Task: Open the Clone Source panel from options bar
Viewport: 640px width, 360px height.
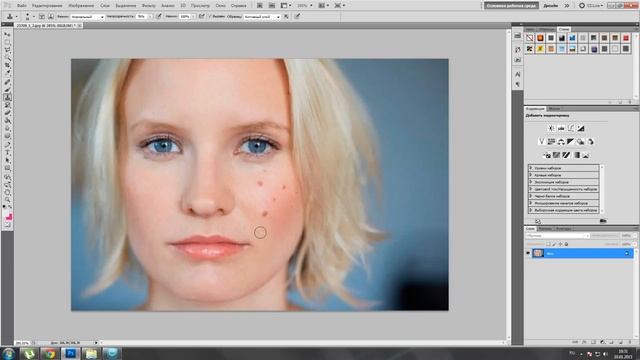Action: coord(51,17)
